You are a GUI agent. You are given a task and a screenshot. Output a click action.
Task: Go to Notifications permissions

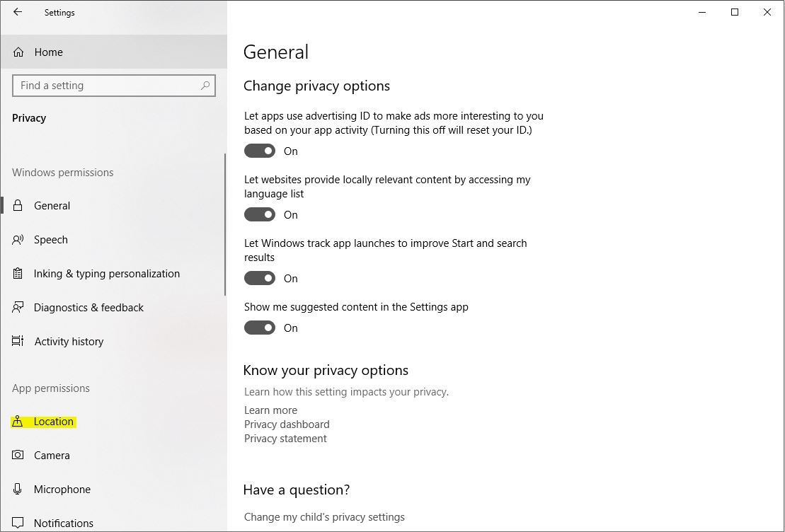click(63, 524)
